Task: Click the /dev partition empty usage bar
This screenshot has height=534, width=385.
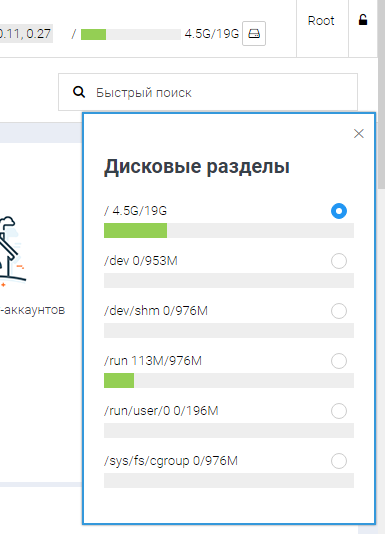Action: click(x=229, y=281)
